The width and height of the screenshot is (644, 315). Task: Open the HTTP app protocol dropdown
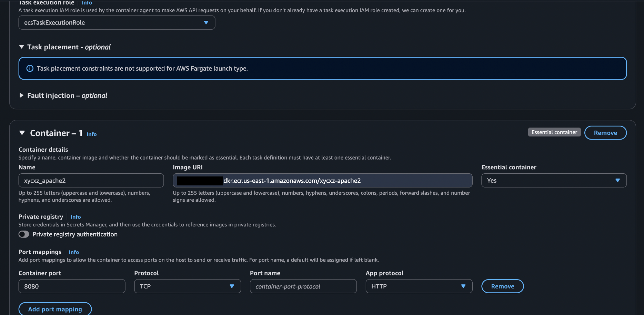pos(419,286)
